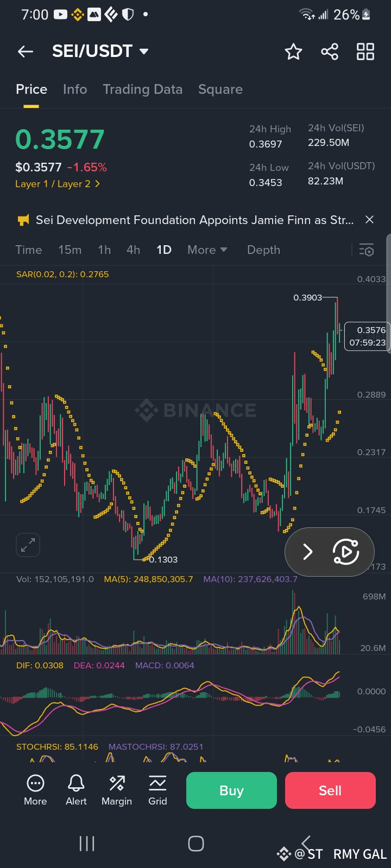This screenshot has height=868, width=391.
Task: Switch the chart to 4h interval
Action: click(134, 250)
